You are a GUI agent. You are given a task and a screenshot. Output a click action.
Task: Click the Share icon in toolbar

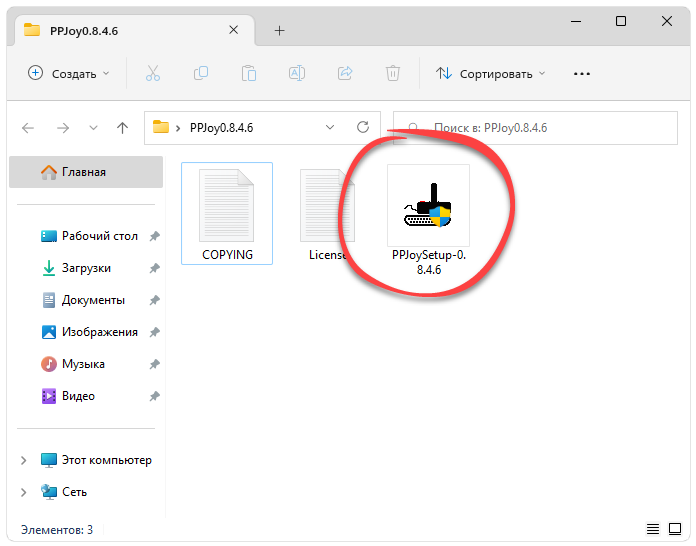(345, 73)
